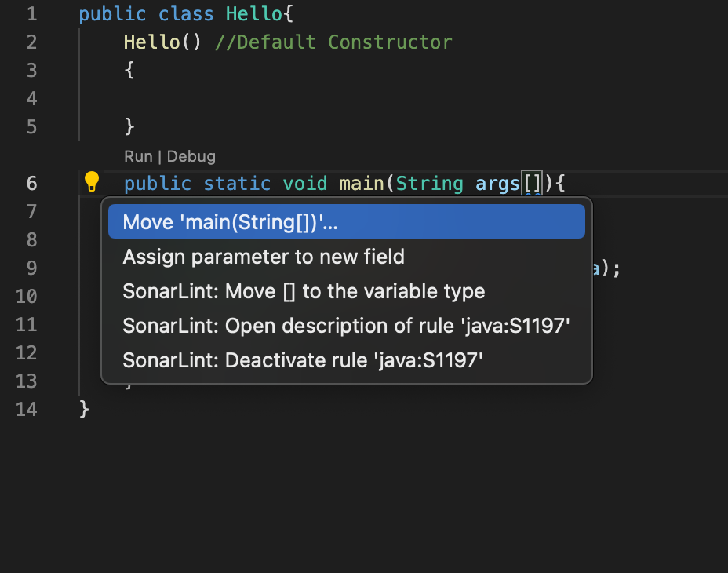Screen dimensions: 728x573
Task: Click the Hello() constructor name
Action: pyautogui.click(x=152, y=42)
